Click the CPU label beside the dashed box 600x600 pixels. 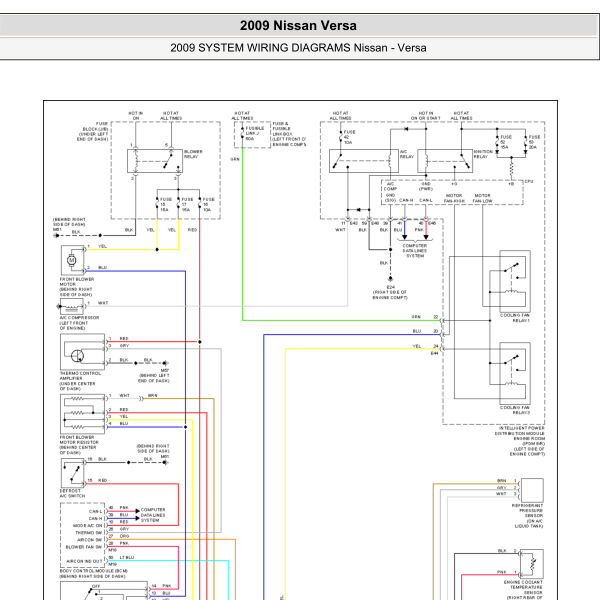(529, 181)
